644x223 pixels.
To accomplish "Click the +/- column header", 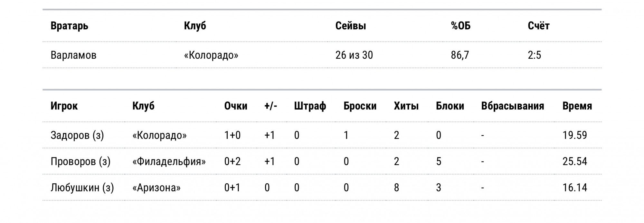I will [270, 106].
